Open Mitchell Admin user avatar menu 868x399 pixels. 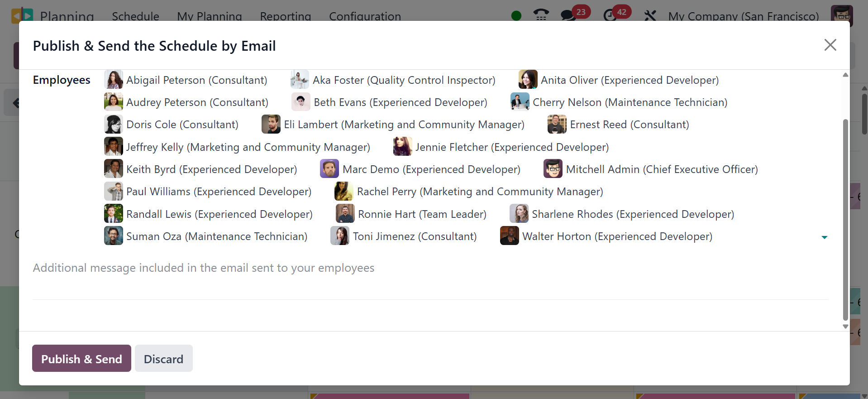(841, 15)
